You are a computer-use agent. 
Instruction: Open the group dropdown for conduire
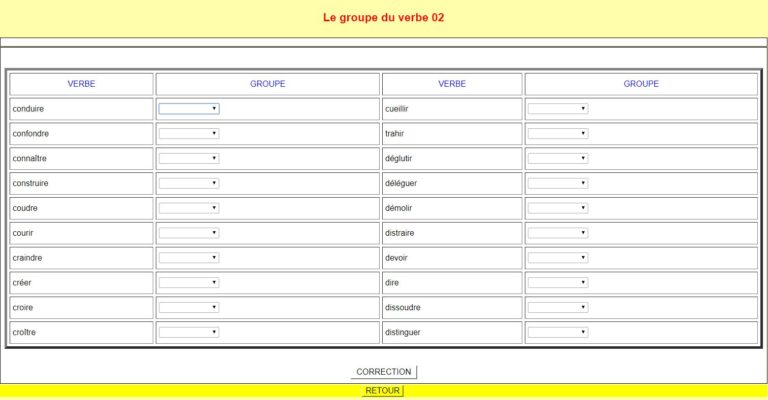coord(189,109)
